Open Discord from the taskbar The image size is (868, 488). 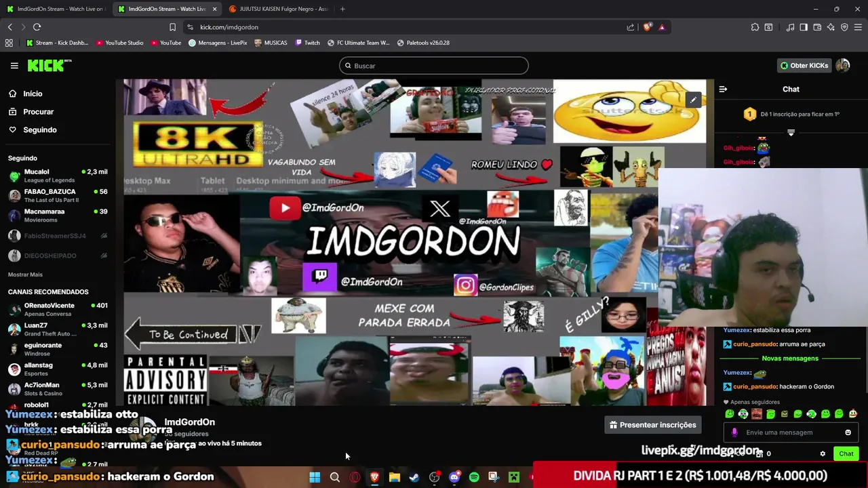454,477
